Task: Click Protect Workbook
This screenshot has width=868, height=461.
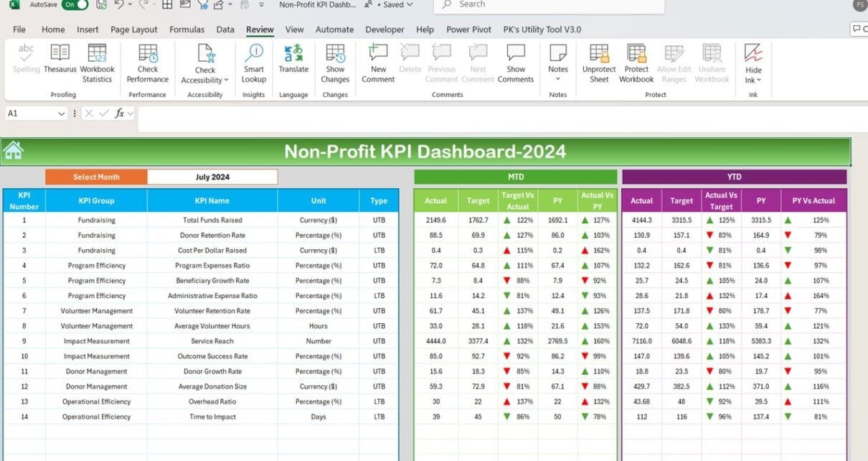Action: click(x=636, y=63)
